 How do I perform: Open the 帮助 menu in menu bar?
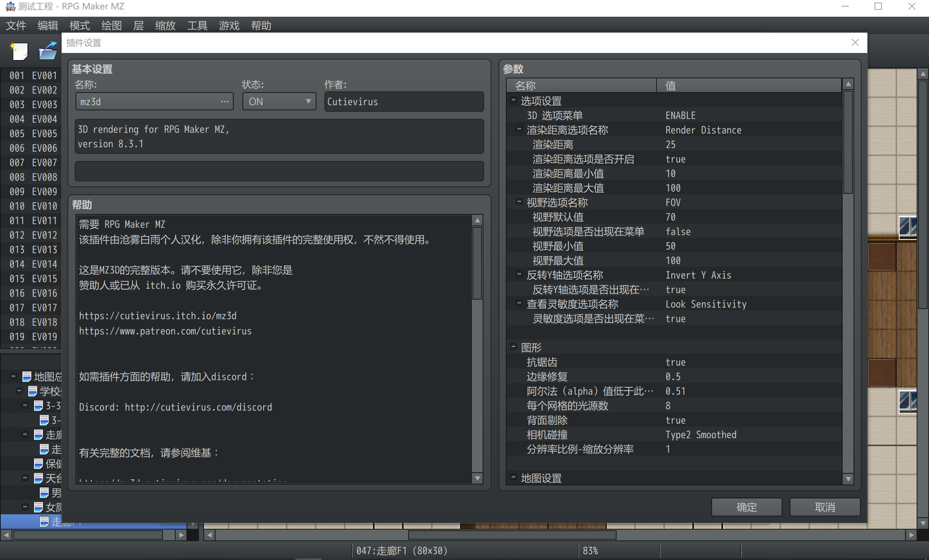pyautogui.click(x=261, y=26)
